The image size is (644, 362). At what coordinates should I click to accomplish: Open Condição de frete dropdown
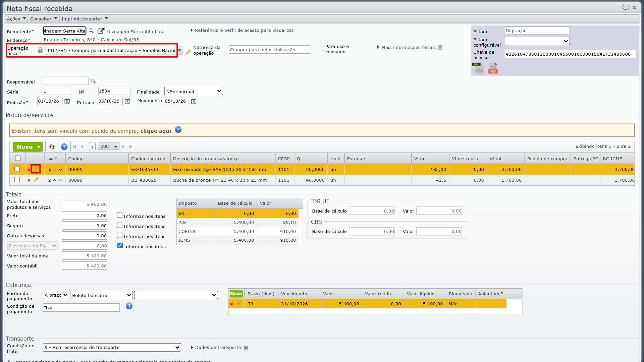click(x=112, y=347)
